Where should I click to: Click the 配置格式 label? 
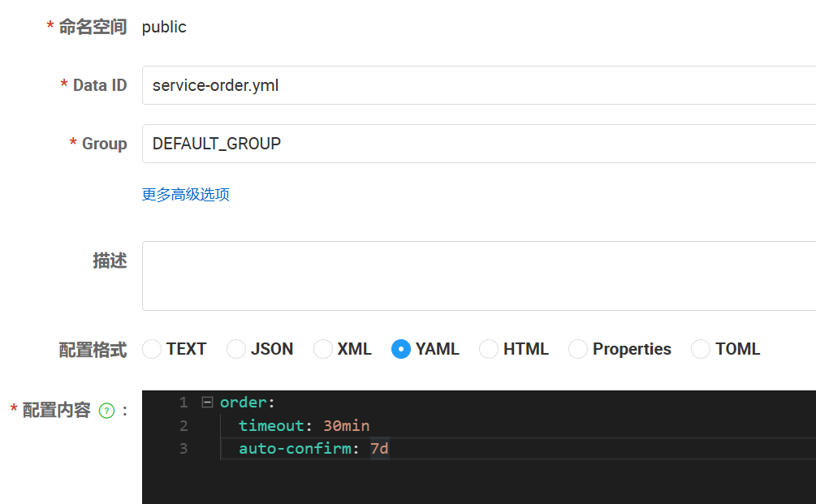click(93, 350)
